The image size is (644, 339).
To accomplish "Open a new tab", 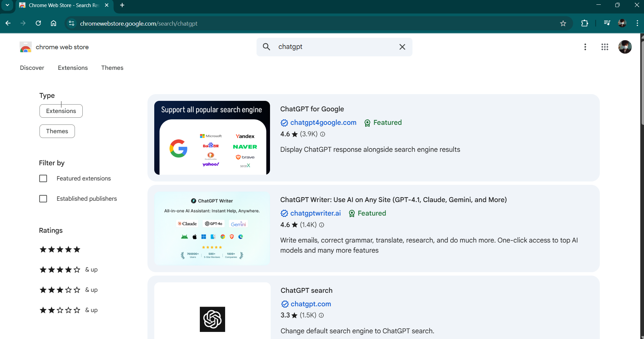I will (x=122, y=5).
